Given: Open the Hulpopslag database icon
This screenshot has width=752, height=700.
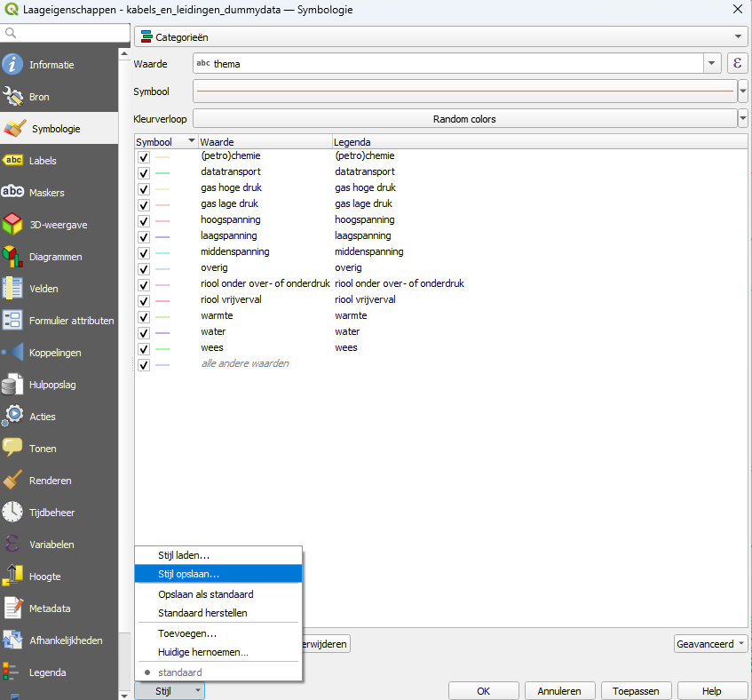Looking at the screenshot, I should (x=12, y=385).
